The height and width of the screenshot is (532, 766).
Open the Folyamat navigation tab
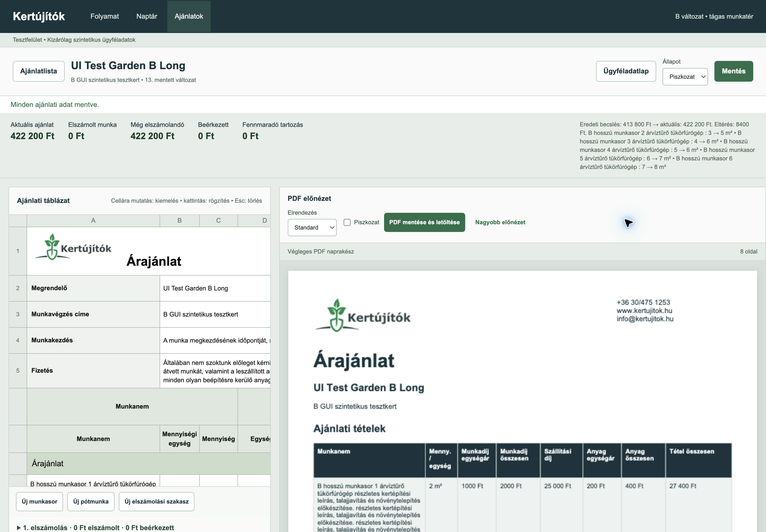(x=105, y=16)
